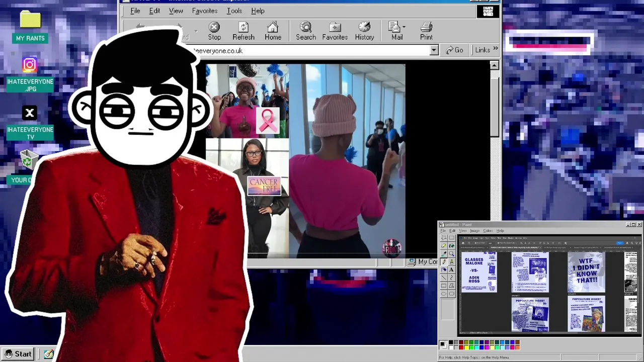Open the Mail button dropdown arrow
The image size is (644, 362).
pos(404,27)
